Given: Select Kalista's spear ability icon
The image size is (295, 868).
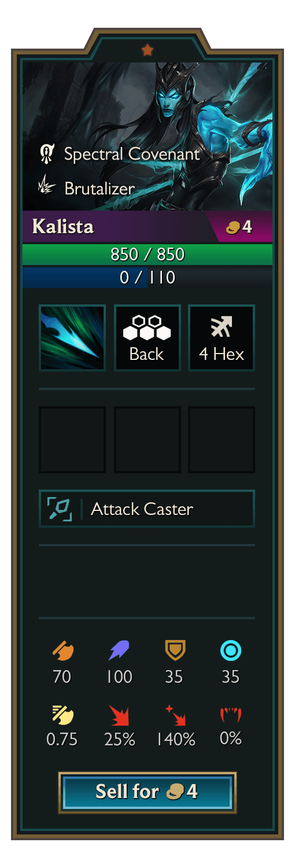Looking at the screenshot, I should pyautogui.click(x=72, y=338).
